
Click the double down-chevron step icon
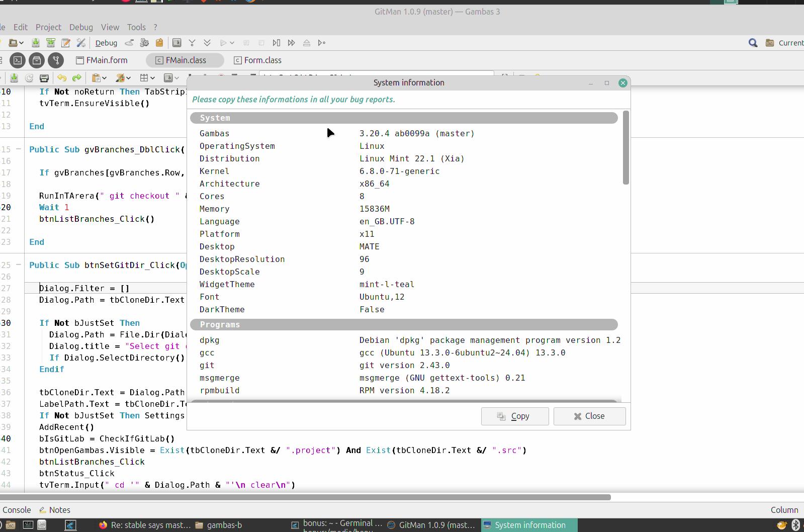pos(207,43)
